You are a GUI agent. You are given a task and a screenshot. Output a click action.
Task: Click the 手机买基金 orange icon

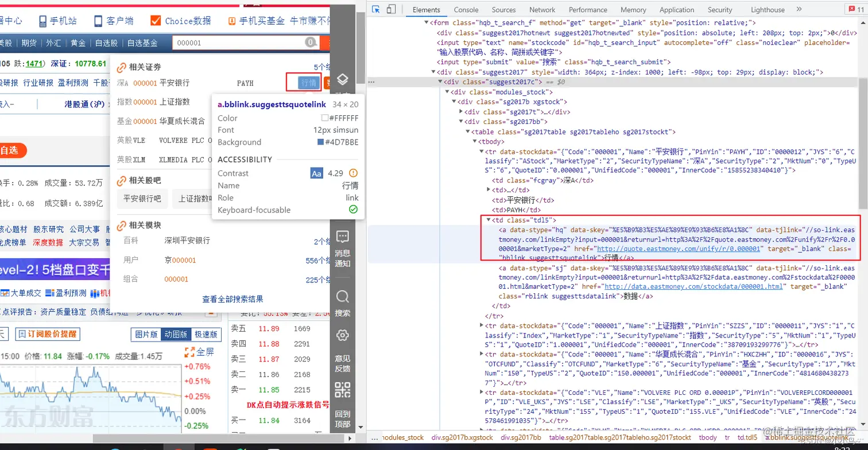point(232,21)
